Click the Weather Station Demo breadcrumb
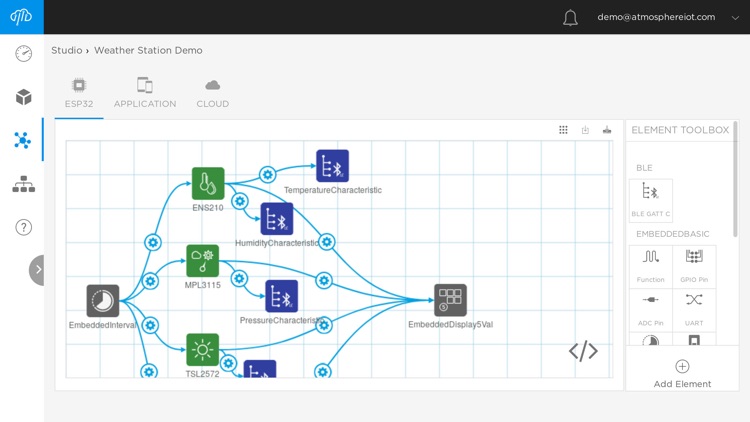Screen dimensions: 750x422 click(x=148, y=50)
